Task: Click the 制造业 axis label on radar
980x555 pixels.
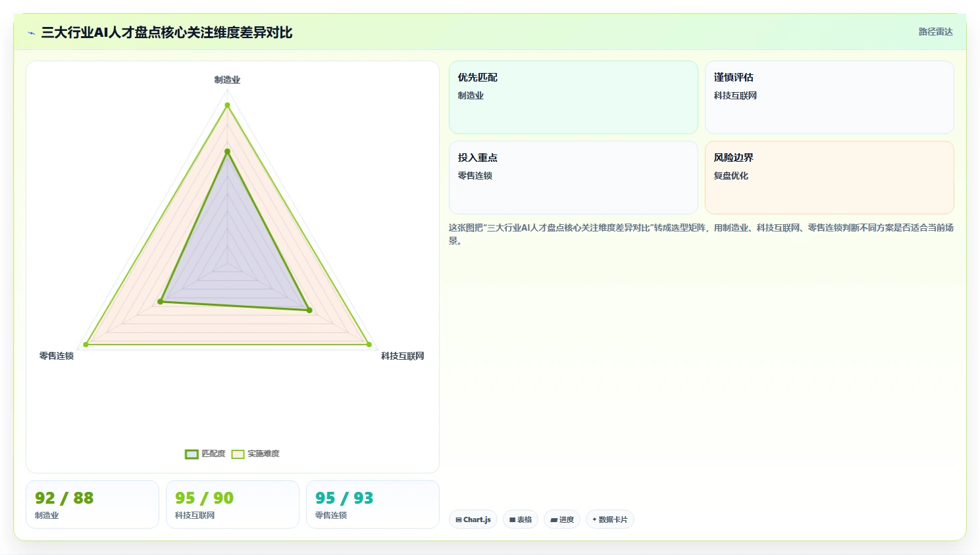Action: (227, 80)
